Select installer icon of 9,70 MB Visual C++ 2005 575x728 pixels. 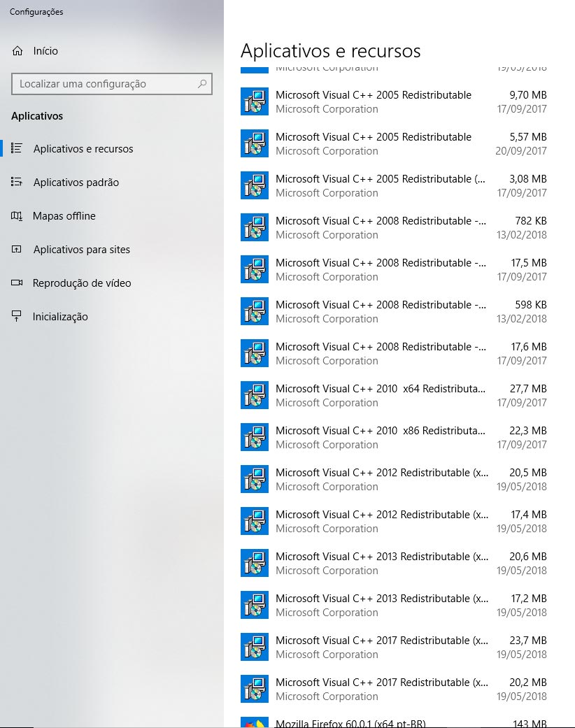tap(255, 101)
